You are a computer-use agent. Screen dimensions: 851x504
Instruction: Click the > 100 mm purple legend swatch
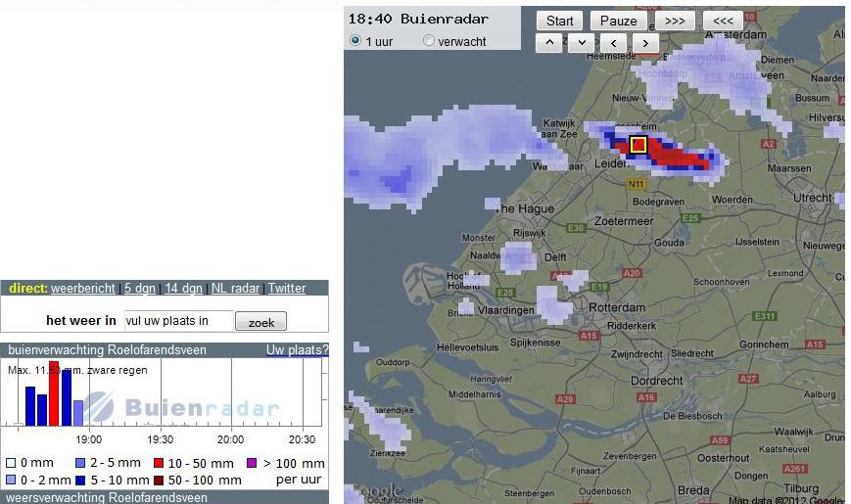pyautogui.click(x=252, y=463)
